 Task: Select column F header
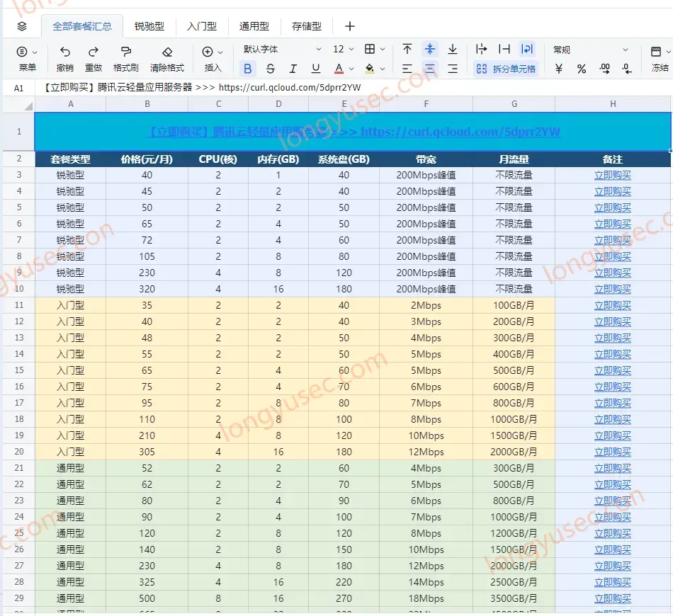426,104
